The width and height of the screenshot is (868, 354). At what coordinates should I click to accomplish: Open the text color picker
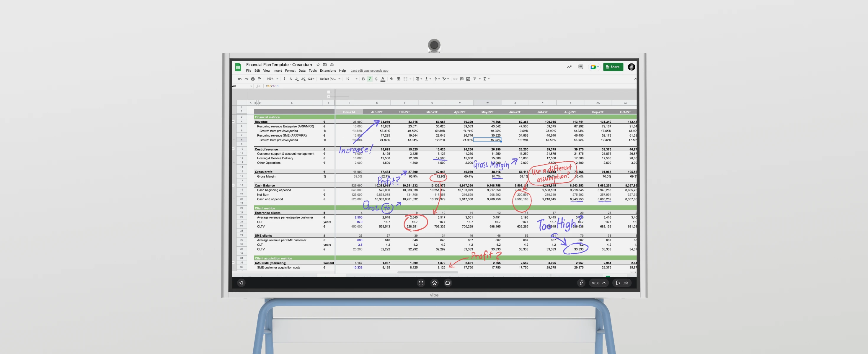click(x=383, y=79)
